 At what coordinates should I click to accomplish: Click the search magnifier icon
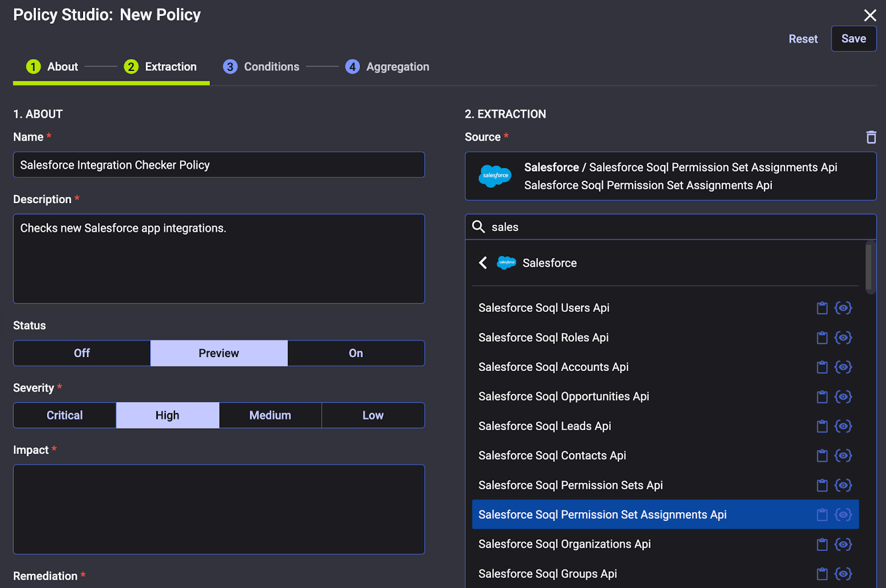click(x=478, y=226)
